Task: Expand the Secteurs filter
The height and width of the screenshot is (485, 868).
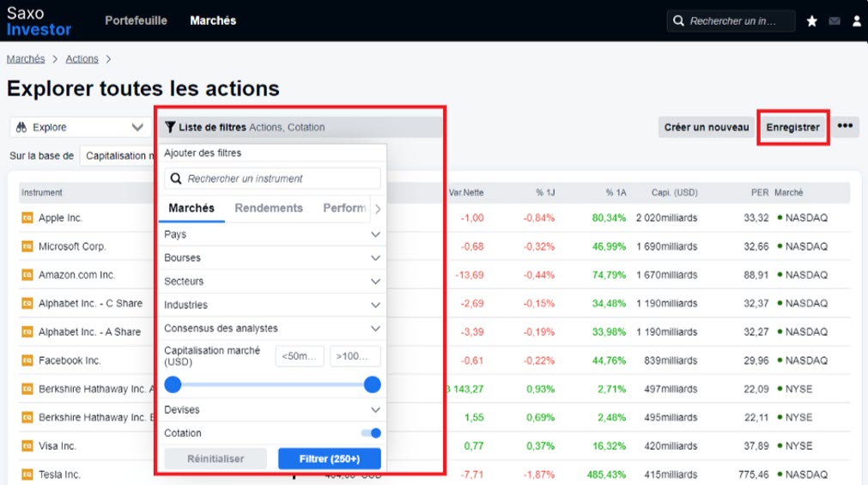Action: [272, 282]
